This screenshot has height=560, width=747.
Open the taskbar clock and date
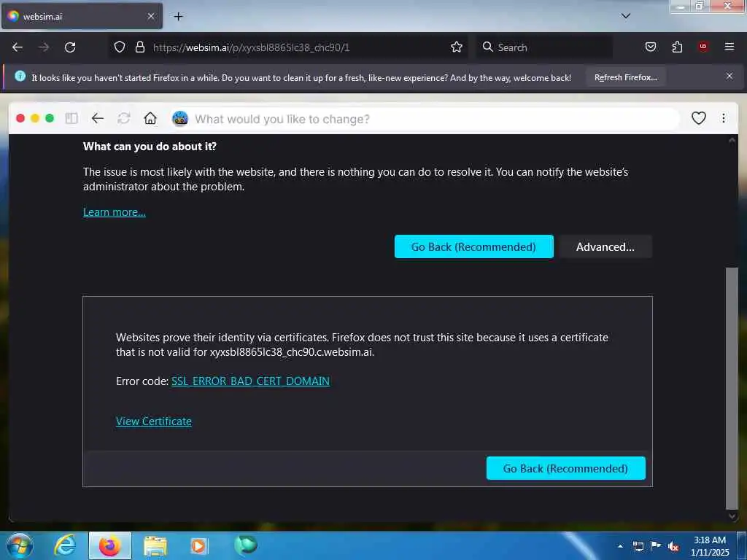click(x=710, y=545)
